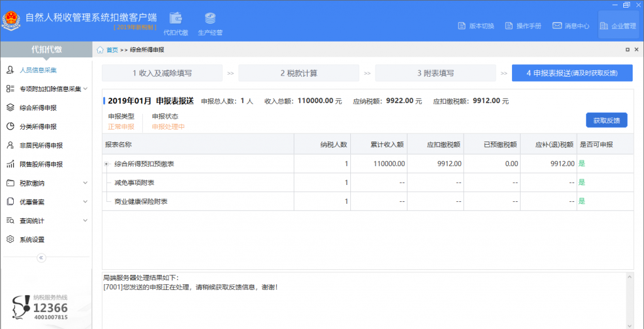Go to step 3 附表填写

coord(435,73)
